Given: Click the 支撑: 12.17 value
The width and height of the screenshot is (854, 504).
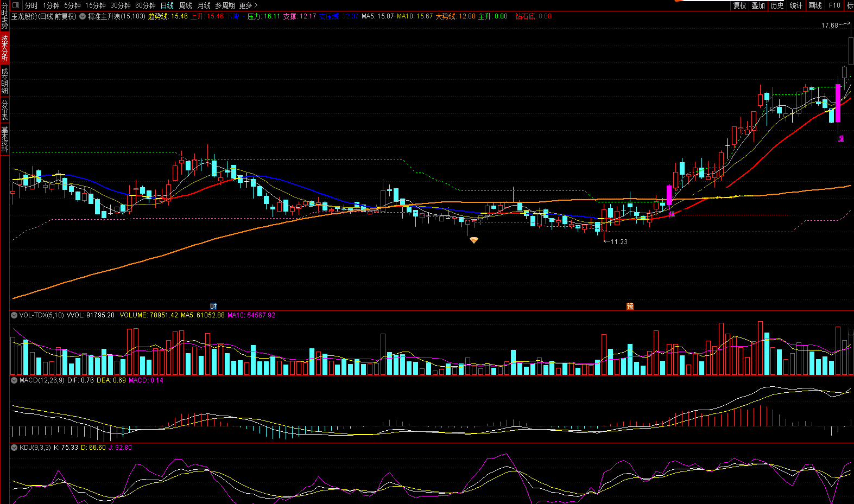Looking at the screenshot, I should 300,16.
